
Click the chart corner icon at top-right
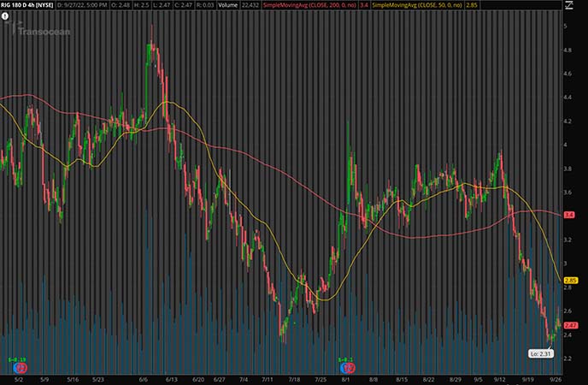[x=571, y=5]
